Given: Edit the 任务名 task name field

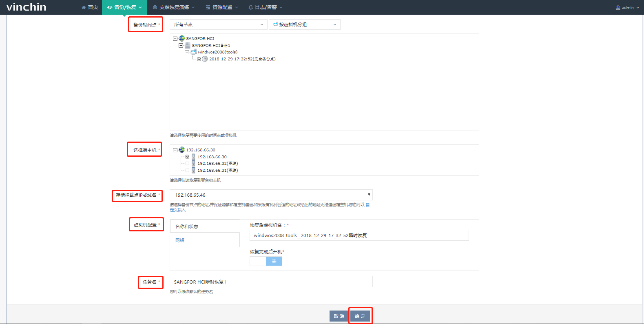Looking at the screenshot, I should [x=271, y=282].
